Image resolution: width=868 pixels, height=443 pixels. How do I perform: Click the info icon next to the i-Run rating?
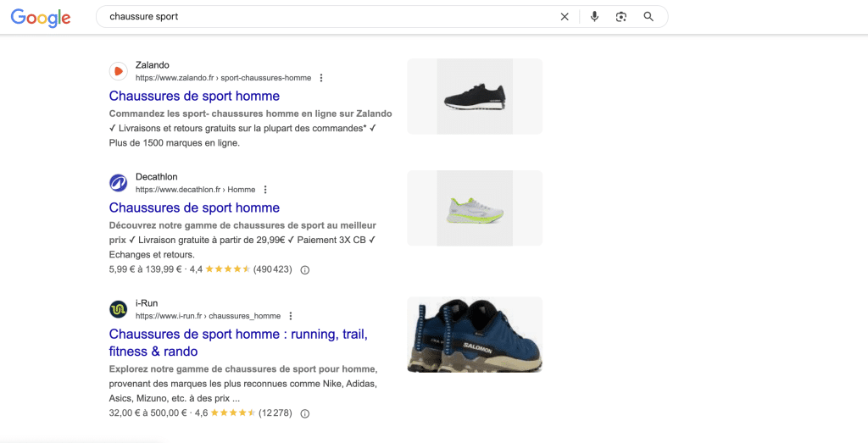[304, 413]
